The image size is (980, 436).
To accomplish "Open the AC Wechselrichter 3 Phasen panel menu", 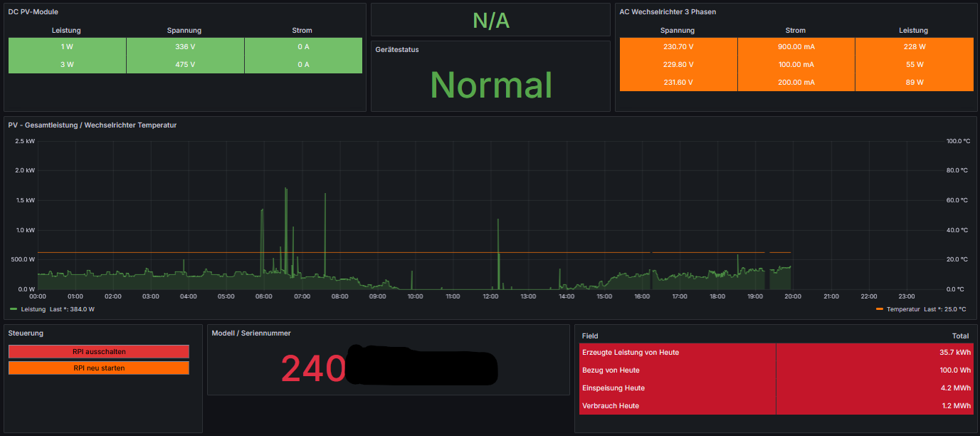I will click(668, 12).
